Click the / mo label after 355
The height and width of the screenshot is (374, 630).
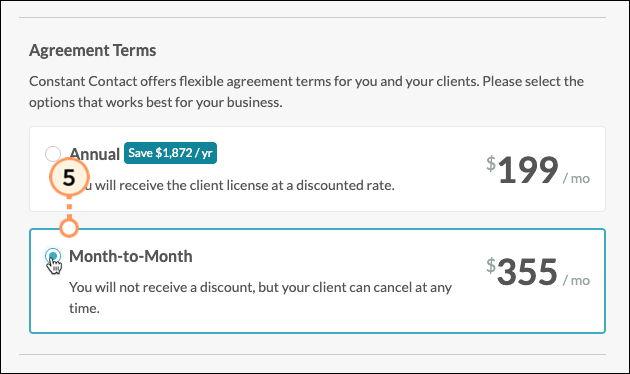[576, 280]
